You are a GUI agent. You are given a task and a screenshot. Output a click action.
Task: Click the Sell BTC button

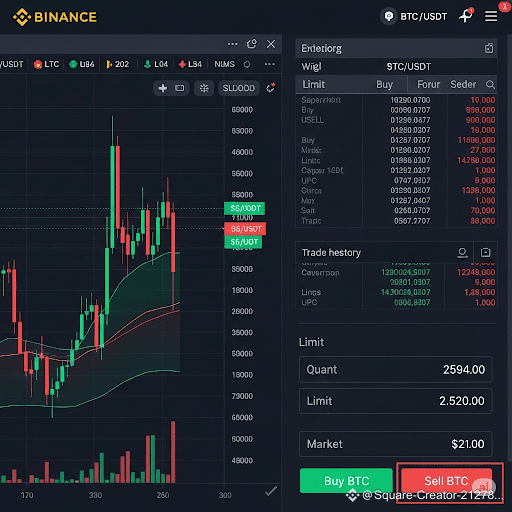tap(447, 481)
